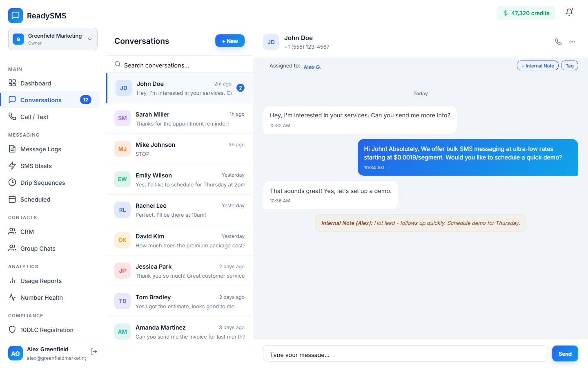588x368 pixels.
Task: Click the + New conversation button
Action: 230,41
